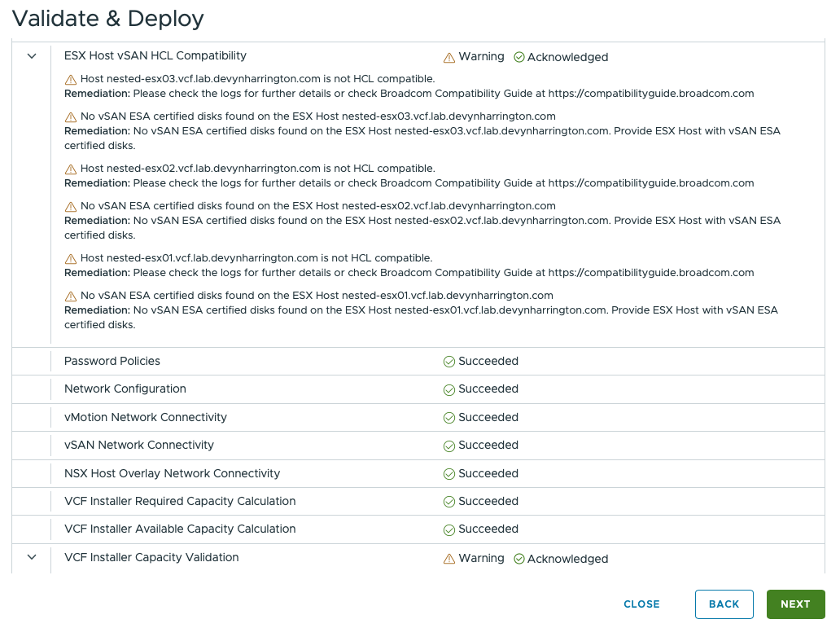
Task: Click Broadcom compatibility guide URL in nested-esx03 remediation
Action: (x=651, y=94)
